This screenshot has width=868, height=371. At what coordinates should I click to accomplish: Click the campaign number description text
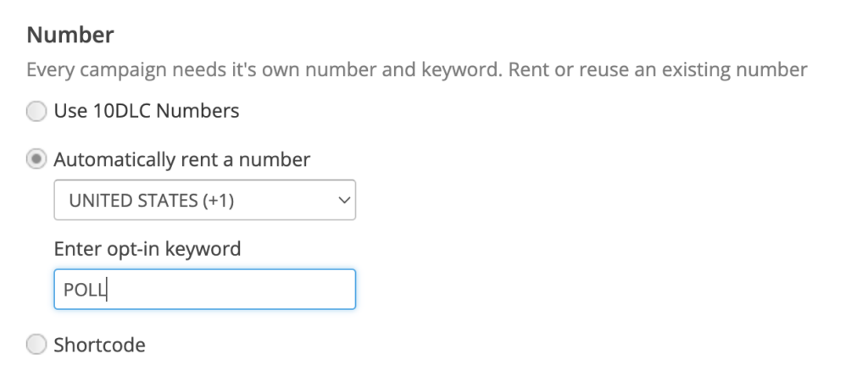(x=417, y=70)
